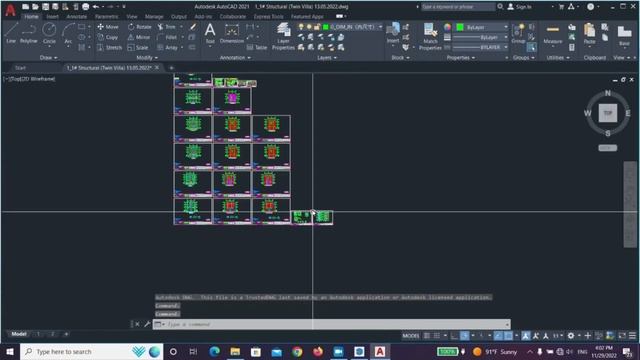Switch to the Model layout tab
Image resolution: width=640 pixels, height=360 pixels.
[19, 334]
